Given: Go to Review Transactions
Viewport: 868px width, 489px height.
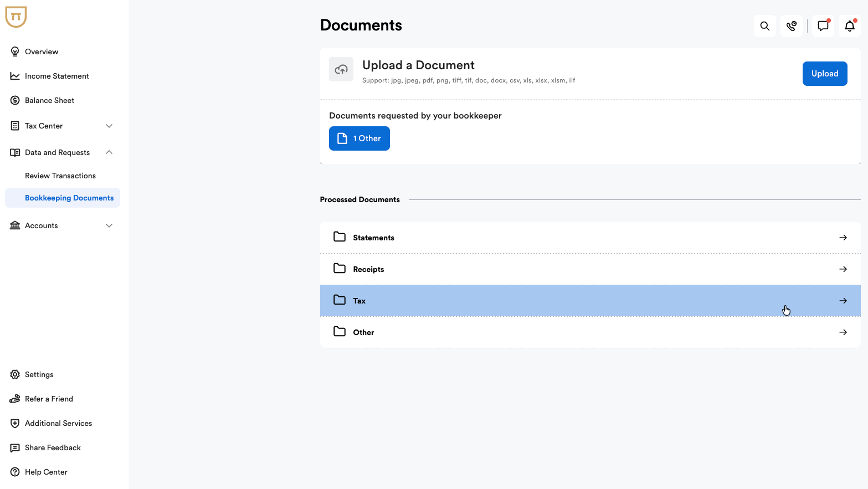Looking at the screenshot, I should point(60,176).
